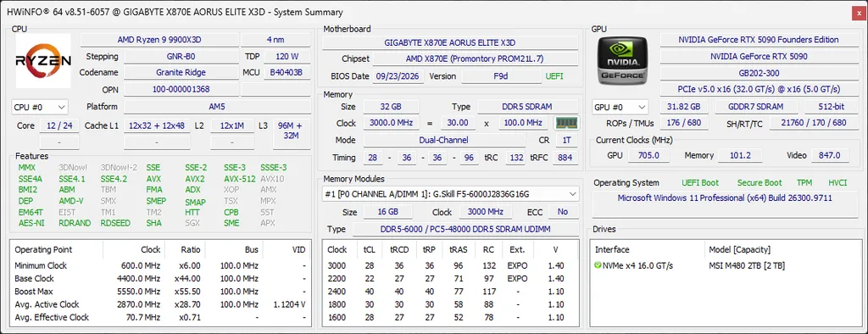Click the Avg. Effective Clock row label
The width and height of the screenshot is (868, 334).
[52, 317]
